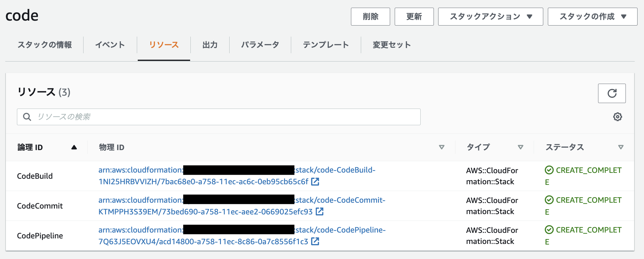Switch to the テンプレート tab

326,45
